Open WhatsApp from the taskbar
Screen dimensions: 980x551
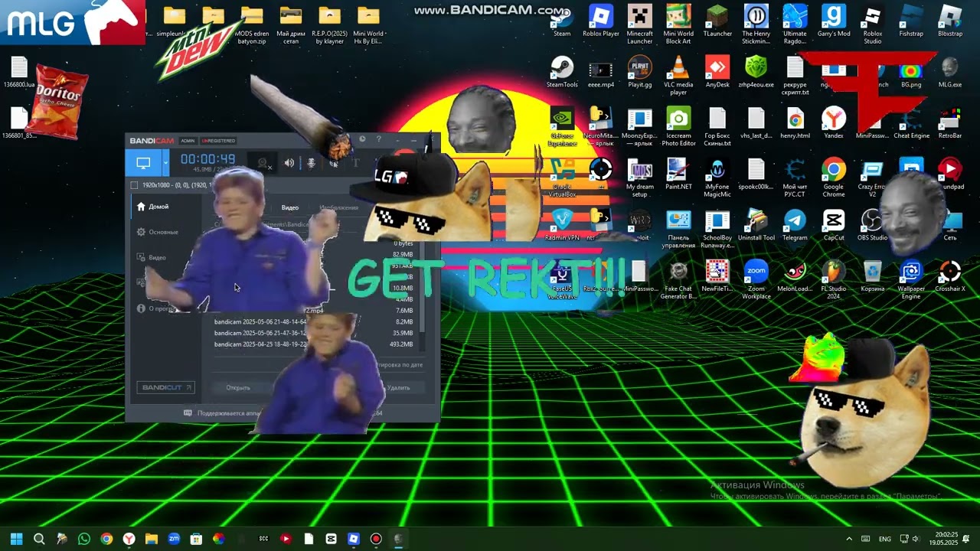[x=84, y=539]
